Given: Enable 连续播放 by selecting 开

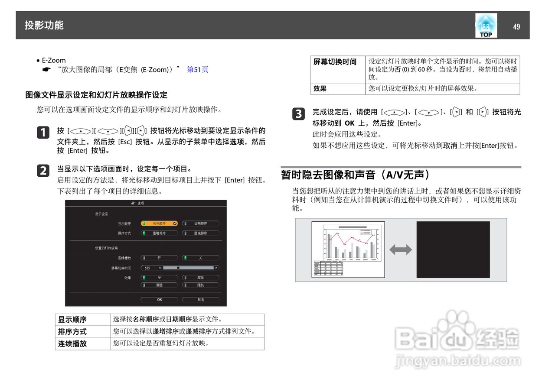Looking at the screenshot, I should click(x=160, y=258).
